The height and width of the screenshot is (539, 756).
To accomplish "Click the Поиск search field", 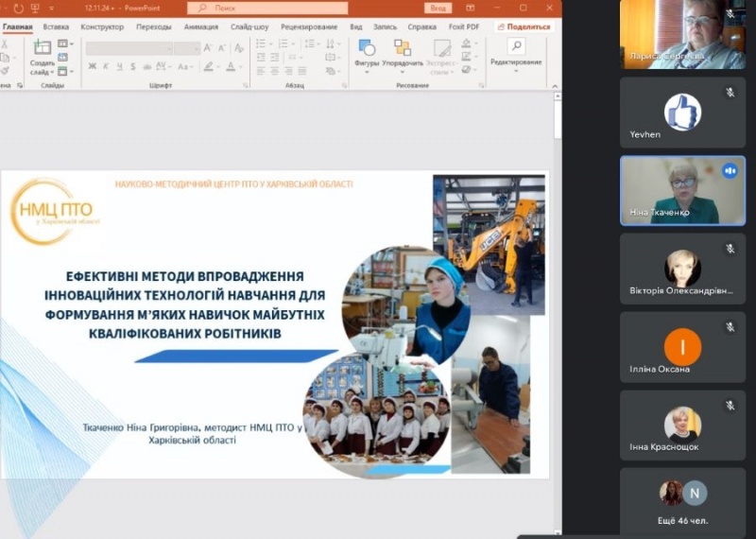I will coord(267,8).
